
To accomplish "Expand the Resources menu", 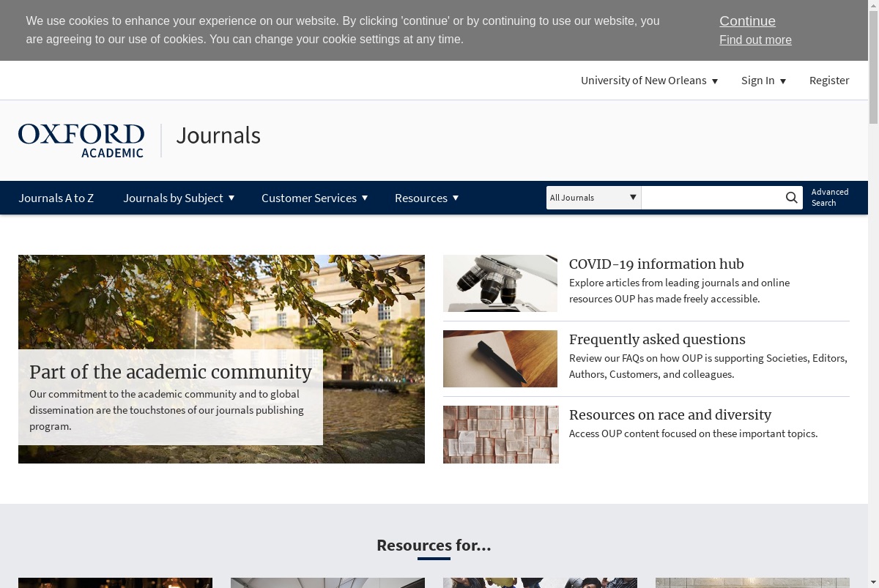I will point(426,198).
